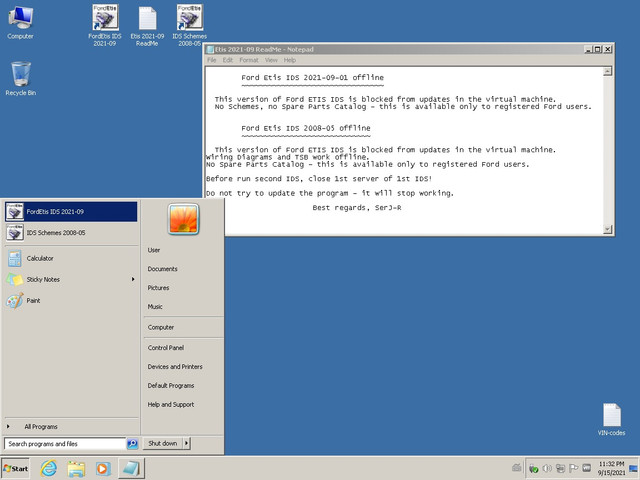Screen dimensions: 640x480
Task: Minimize the Notepad window
Action: click(x=588, y=49)
